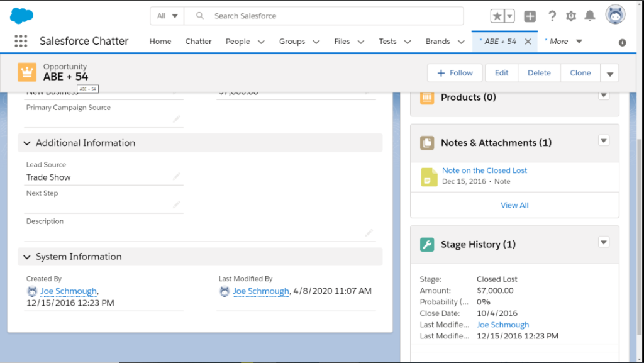This screenshot has width=644, height=363.
Task: Click the Opportunity crown icon
Action: (x=27, y=72)
